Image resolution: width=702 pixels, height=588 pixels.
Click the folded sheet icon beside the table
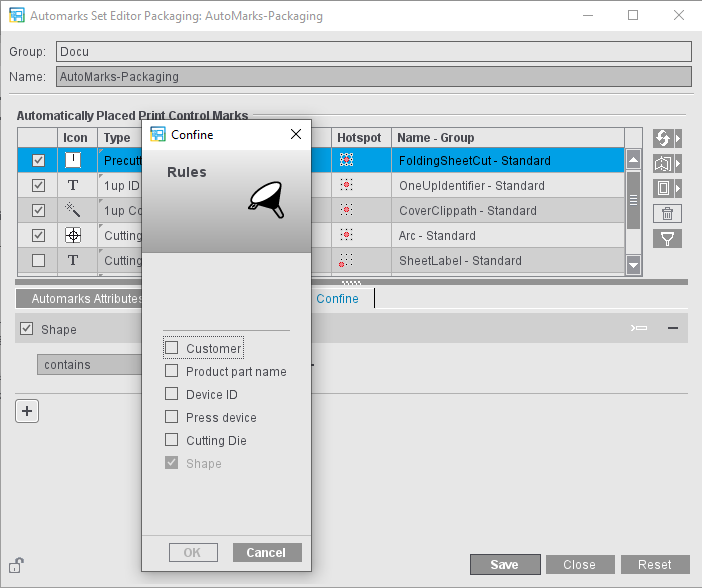pyautogui.click(x=663, y=163)
